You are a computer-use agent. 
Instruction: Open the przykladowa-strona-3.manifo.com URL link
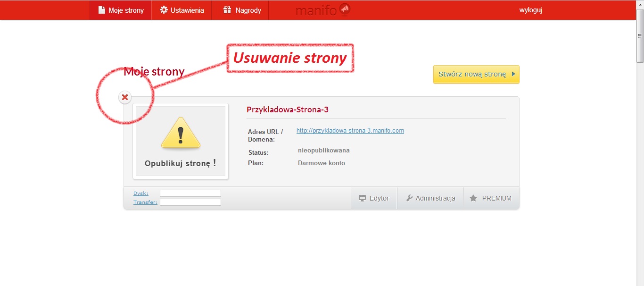tap(350, 131)
